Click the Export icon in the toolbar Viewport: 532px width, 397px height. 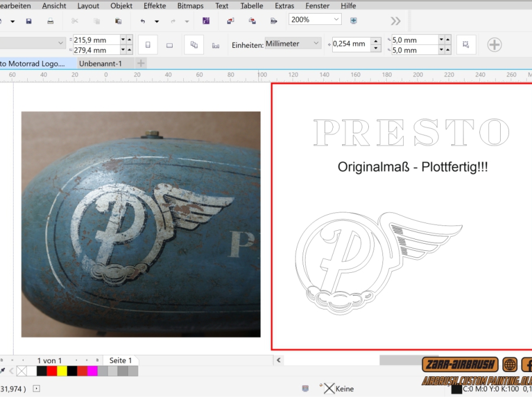[x=252, y=21]
